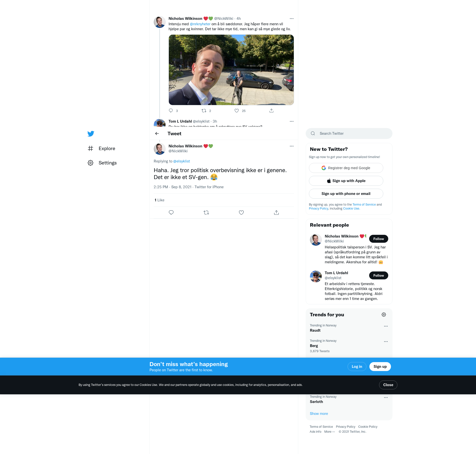Open Trends settings gear
This screenshot has height=454, width=476.
[384, 315]
